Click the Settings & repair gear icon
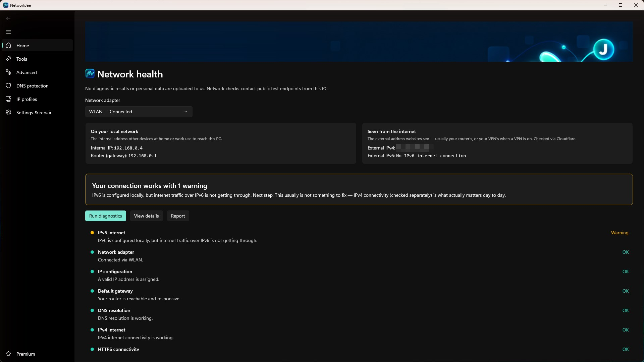The height and width of the screenshot is (362, 644). [x=9, y=112]
